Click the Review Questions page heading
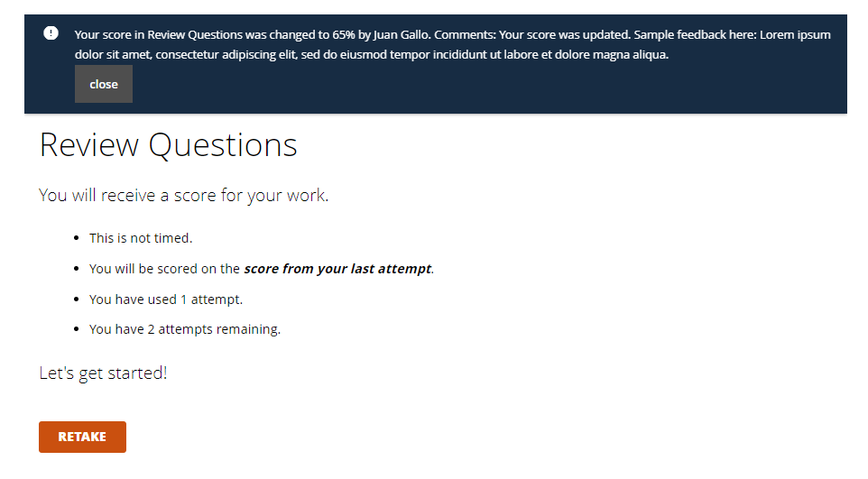868x479 pixels. [x=169, y=145]
